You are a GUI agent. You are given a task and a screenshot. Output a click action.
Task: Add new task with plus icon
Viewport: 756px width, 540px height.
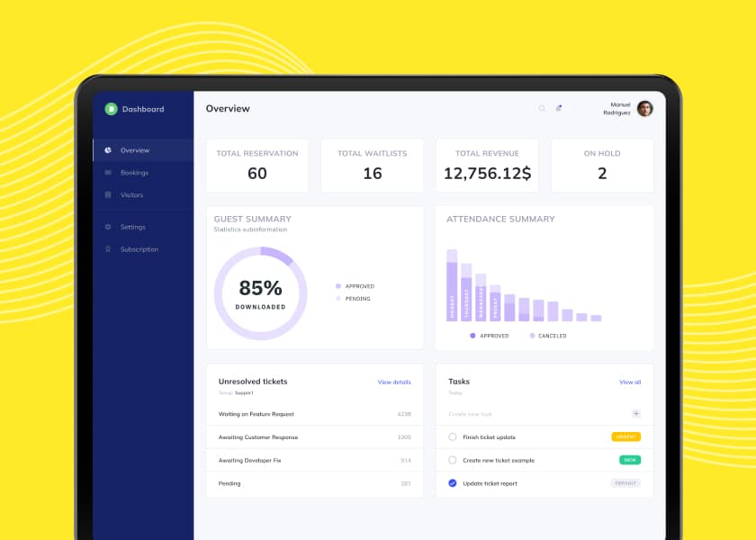(635, 414)
